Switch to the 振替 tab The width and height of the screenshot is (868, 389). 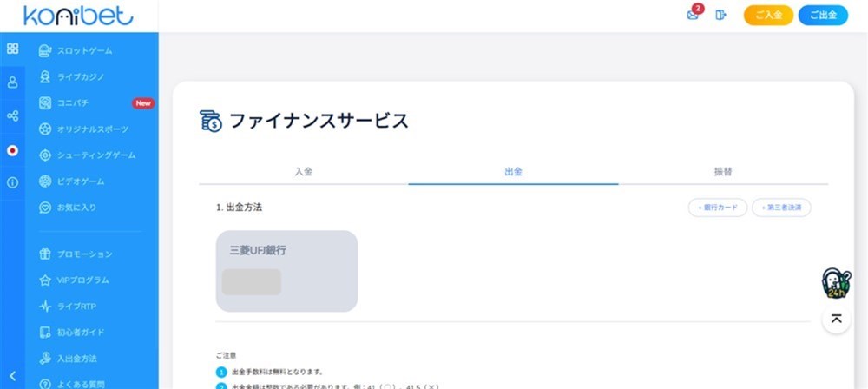pos(723,172)
